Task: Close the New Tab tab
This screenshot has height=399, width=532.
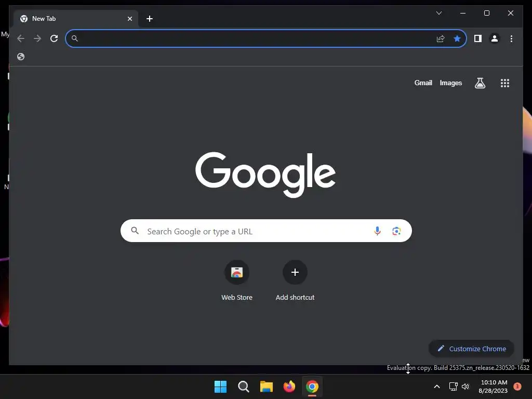Action: pos(130,19)
